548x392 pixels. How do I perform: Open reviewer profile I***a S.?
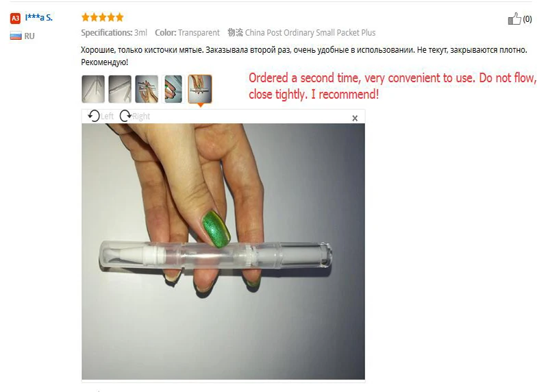click(39, 18)
